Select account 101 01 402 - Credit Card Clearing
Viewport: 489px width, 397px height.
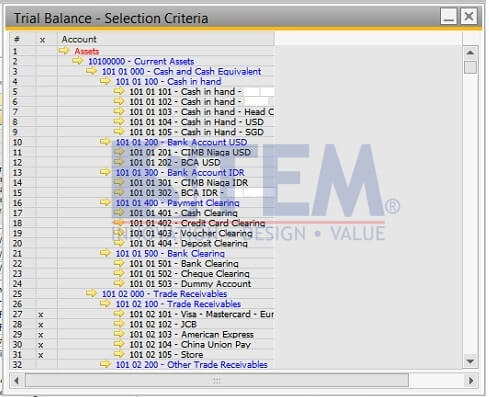tap(197, 223)
